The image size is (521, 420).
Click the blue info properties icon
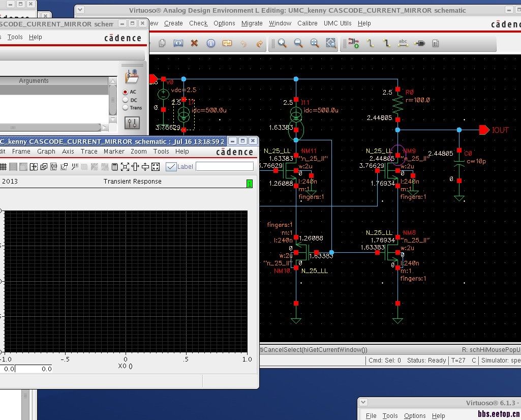pyautogui.click(x=210, y=44)
